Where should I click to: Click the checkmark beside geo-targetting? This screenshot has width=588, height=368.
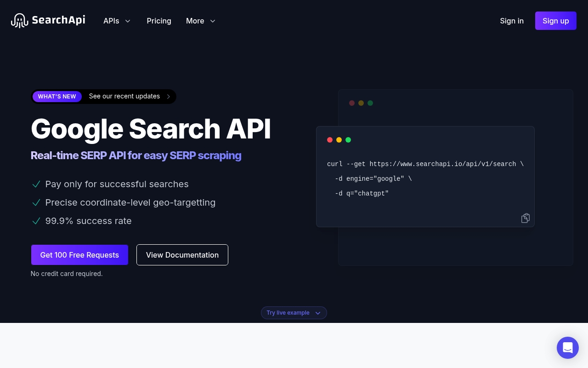point(36,203)
